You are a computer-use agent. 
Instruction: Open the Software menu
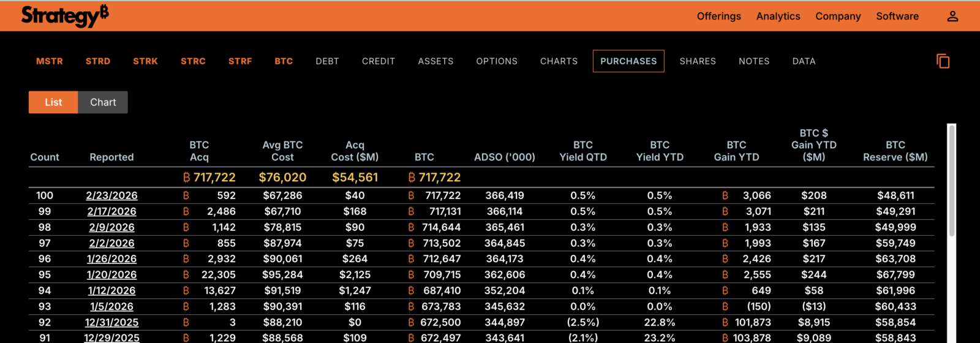(897, 17)
